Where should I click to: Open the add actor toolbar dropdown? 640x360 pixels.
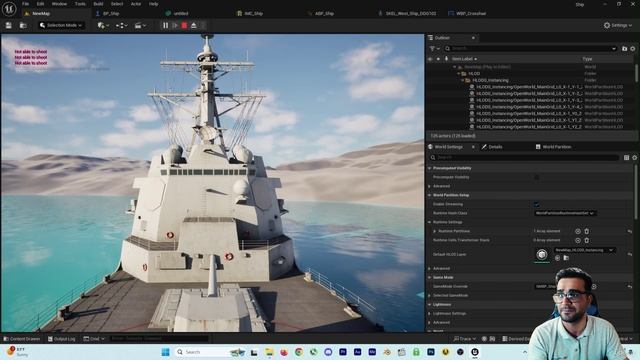tap(103, 25)
